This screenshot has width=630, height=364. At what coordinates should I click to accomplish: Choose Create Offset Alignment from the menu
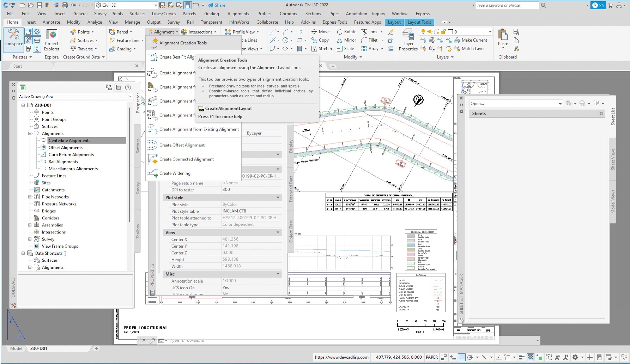(182, 145)
